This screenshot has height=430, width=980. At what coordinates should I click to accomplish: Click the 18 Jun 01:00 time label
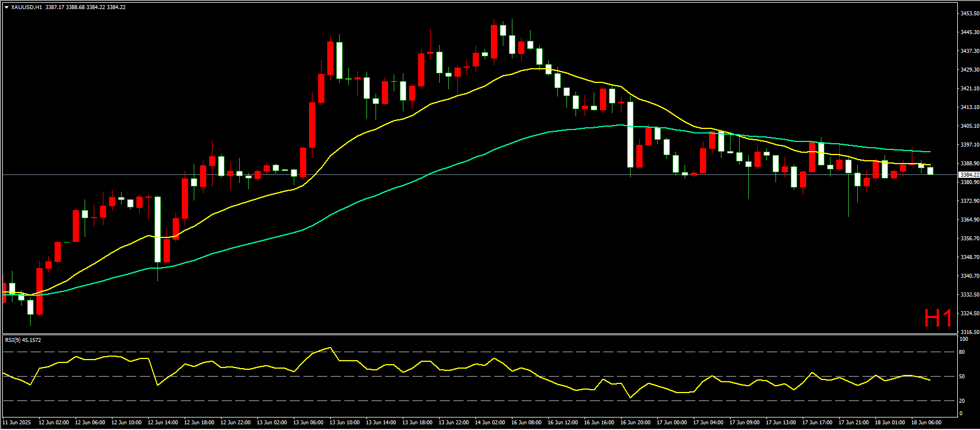click(x=890, y=422)
